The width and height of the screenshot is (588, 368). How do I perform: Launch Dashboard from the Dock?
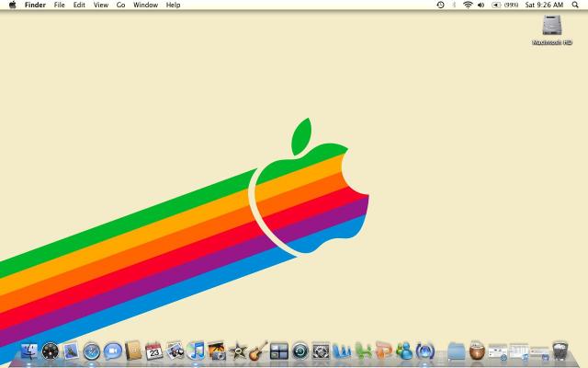(51, 351)
